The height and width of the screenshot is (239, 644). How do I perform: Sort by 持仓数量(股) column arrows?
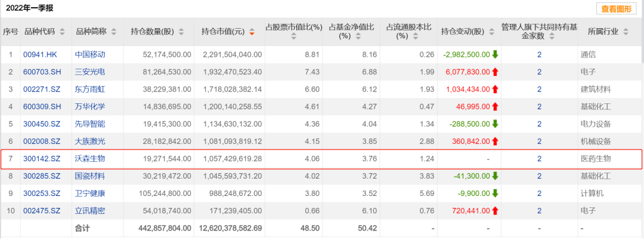coord(181,32)
